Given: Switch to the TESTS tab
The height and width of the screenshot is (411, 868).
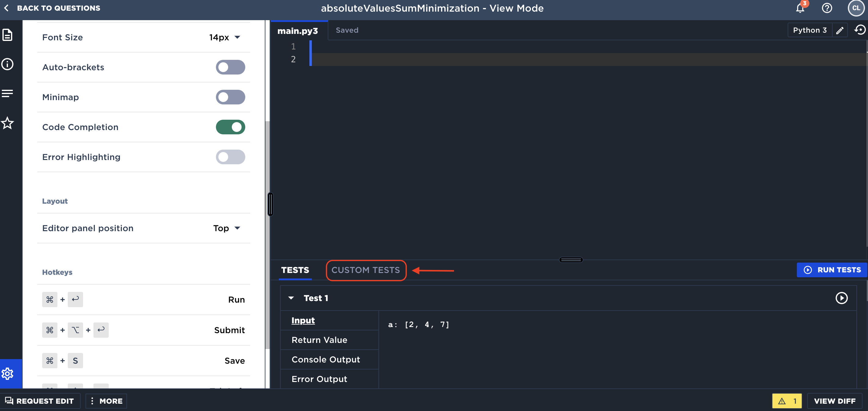Looking at the screenshot, I should pos(295,270).
